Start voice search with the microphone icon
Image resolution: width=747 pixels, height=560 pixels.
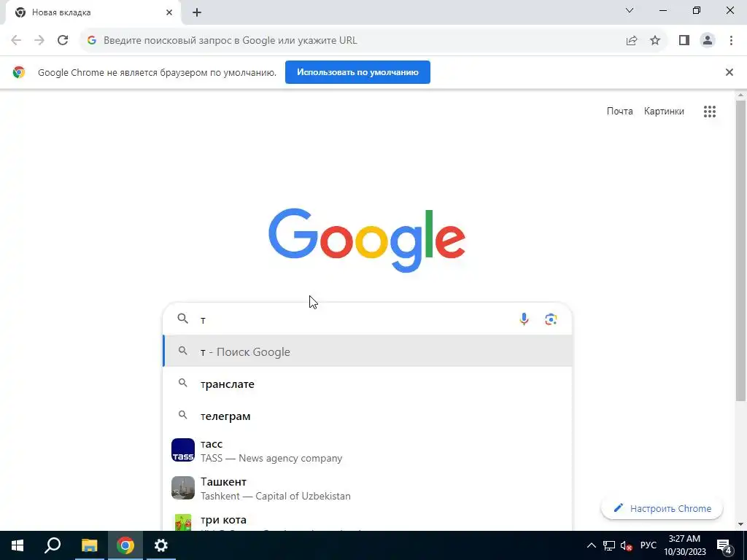524,319
